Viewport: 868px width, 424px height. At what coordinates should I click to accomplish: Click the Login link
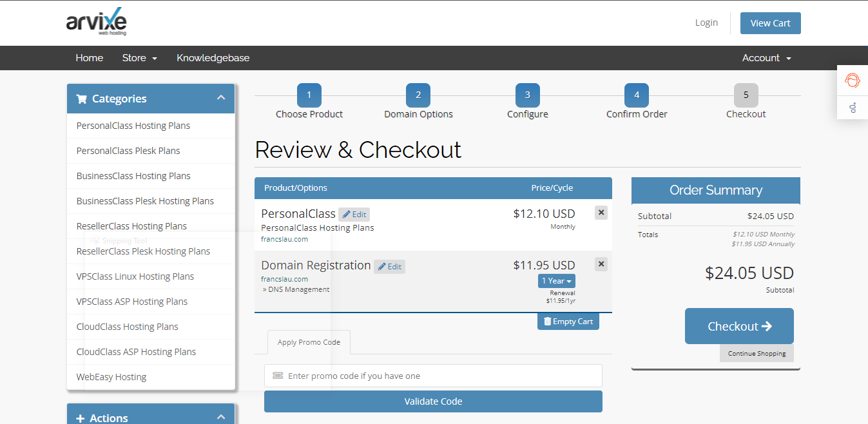[706, 23]
